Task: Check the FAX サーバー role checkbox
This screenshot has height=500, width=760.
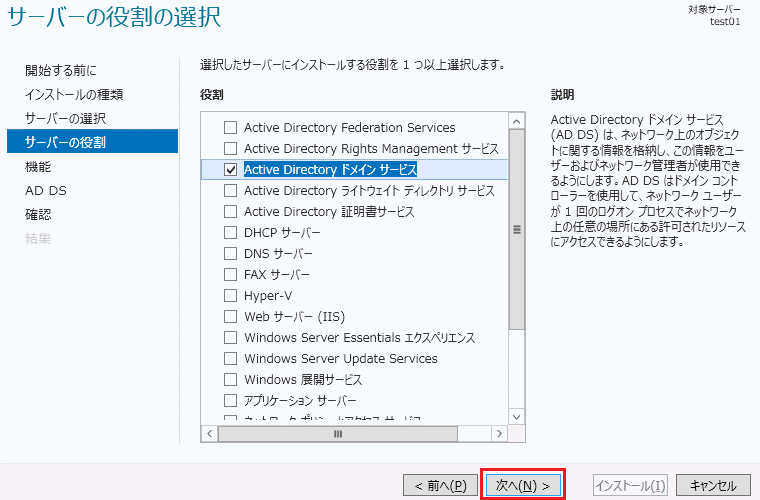Action: point(230,275)
